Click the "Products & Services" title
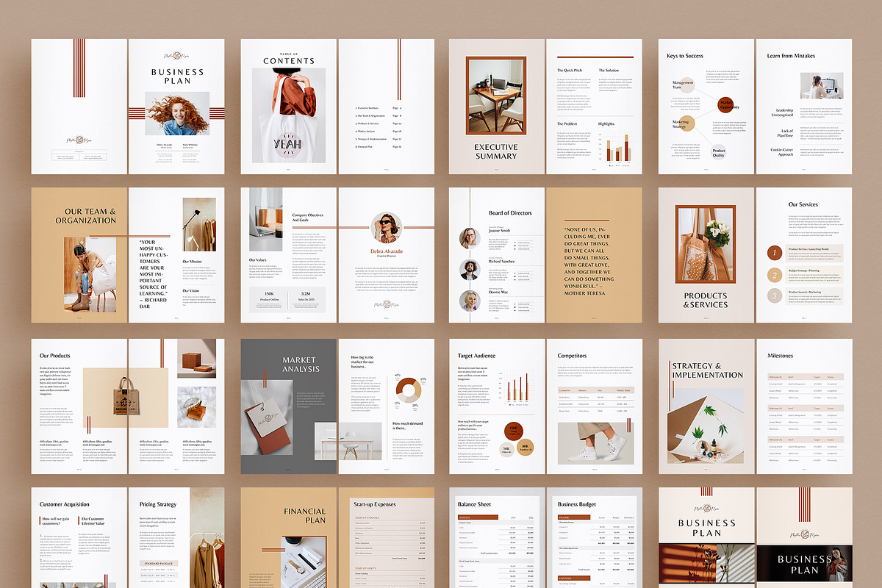The width and height of the screenshot is (882, 588). (x=706, y=299)
